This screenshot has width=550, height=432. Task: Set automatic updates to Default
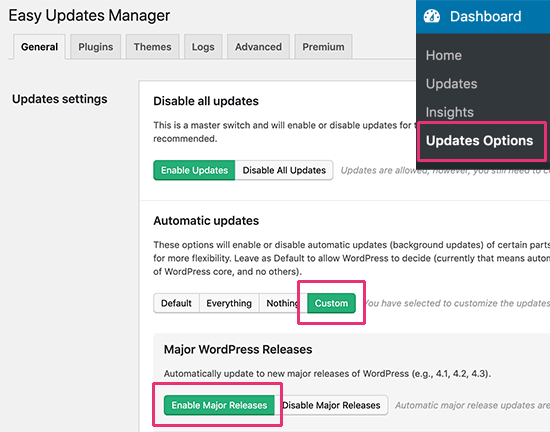click(176, 303)
